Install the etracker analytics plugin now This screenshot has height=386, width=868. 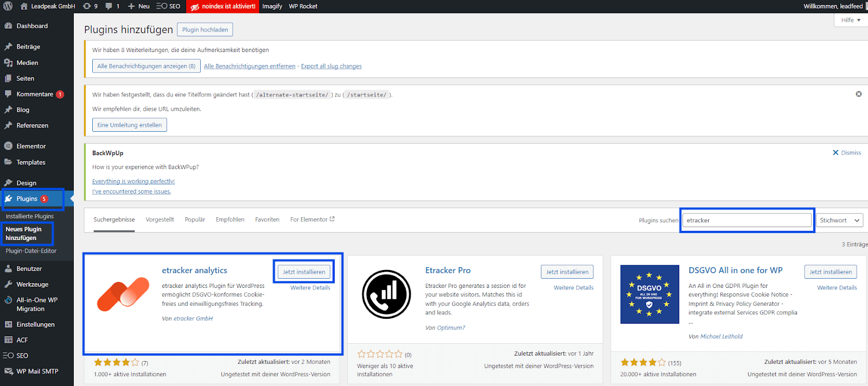coord(304,272)
